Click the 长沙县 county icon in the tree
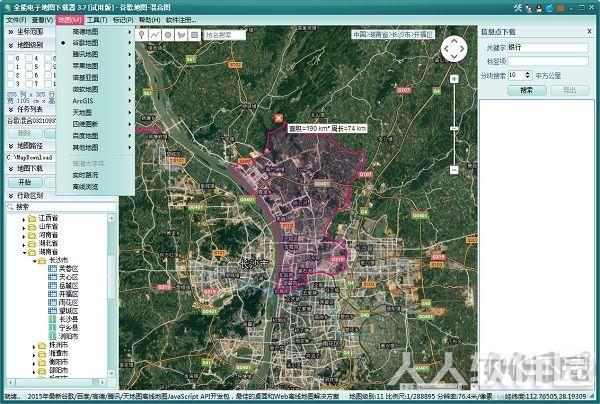Screen dimensions: 600x404 52,319
